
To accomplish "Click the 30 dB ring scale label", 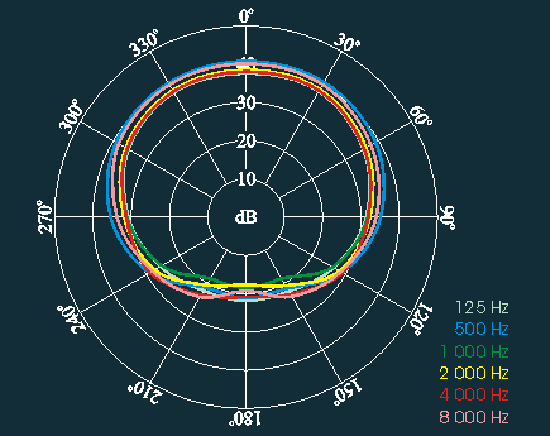I will tap(246, 103).
